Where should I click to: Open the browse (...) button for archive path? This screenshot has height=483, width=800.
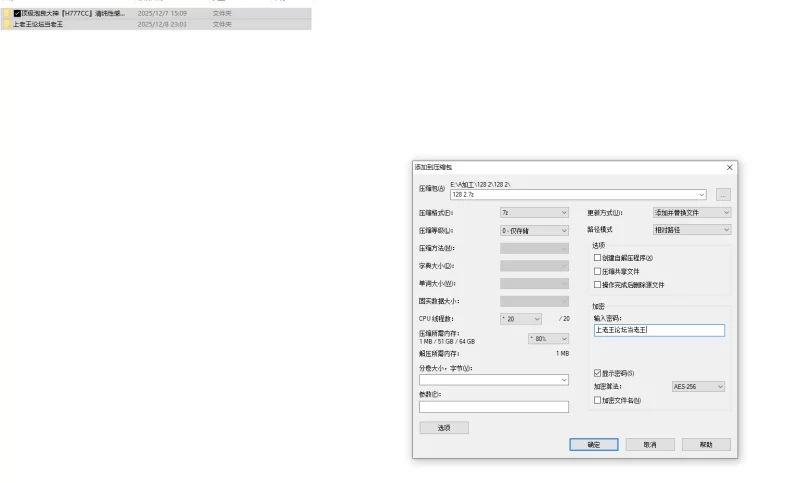tap(723, 194)
